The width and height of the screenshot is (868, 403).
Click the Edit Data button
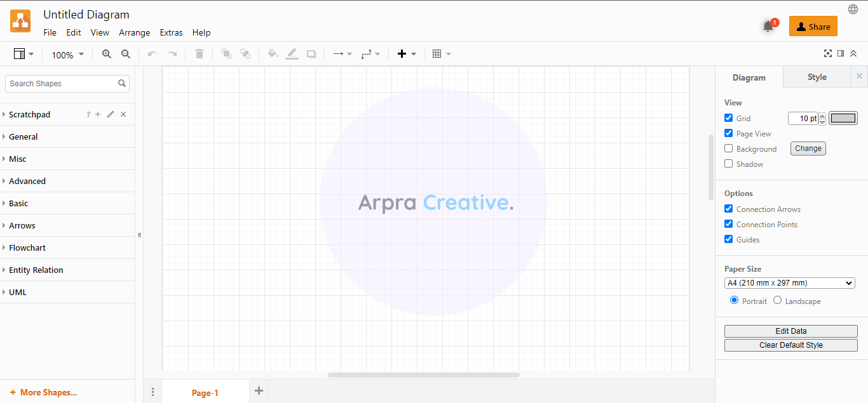click(x=790, y=331)
